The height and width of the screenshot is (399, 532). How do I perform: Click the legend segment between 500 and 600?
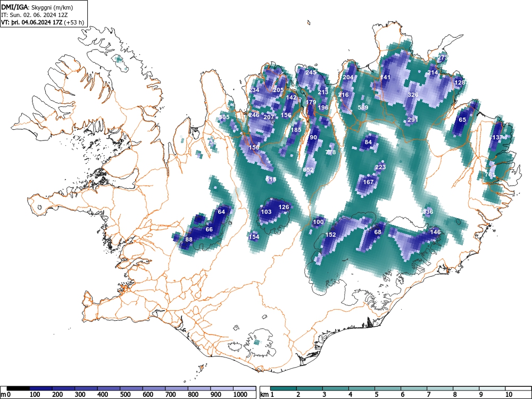tap(131, 388)
